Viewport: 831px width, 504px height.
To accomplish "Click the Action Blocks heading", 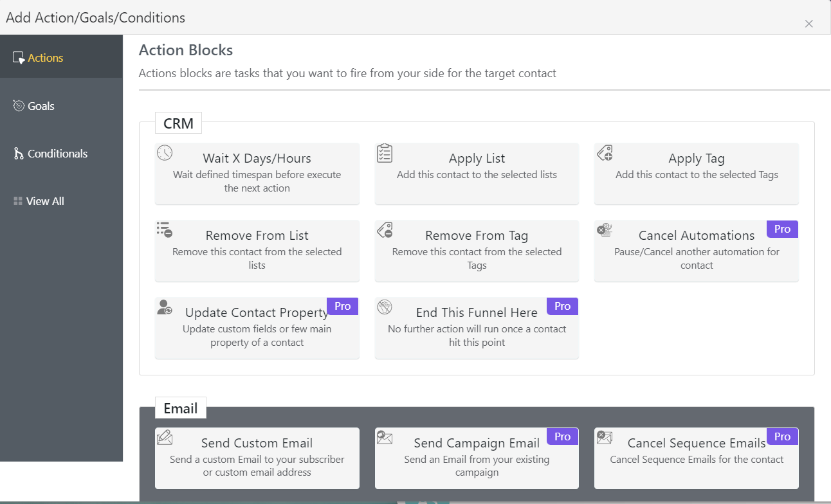I will point(186,50).
